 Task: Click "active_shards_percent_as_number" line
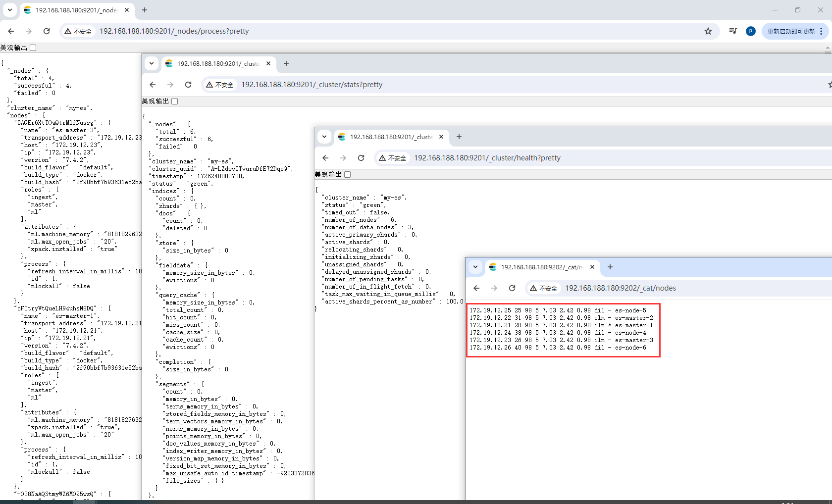(392, 302)
